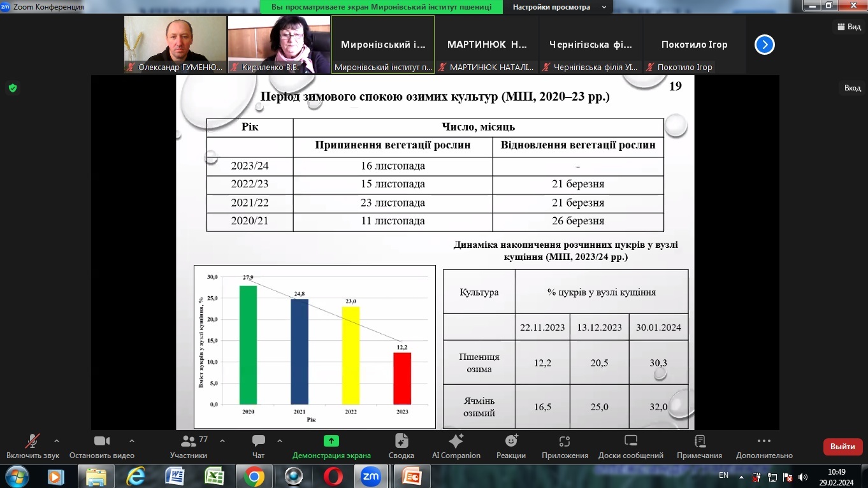Open Reactions smiley icon
The image size is (868, 488).
(512, 441)
